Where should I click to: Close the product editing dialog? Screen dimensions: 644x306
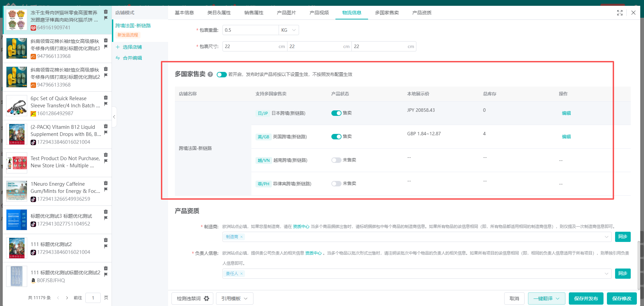633,13
